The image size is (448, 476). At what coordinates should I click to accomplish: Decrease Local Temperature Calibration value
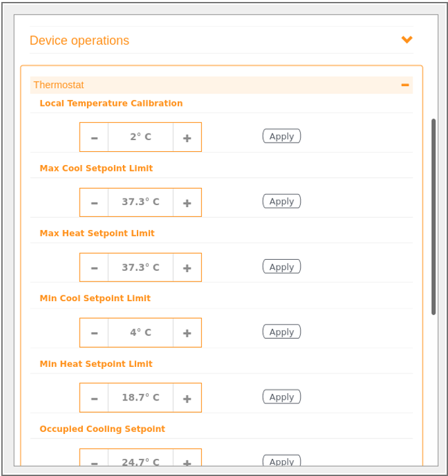[94, 137]
